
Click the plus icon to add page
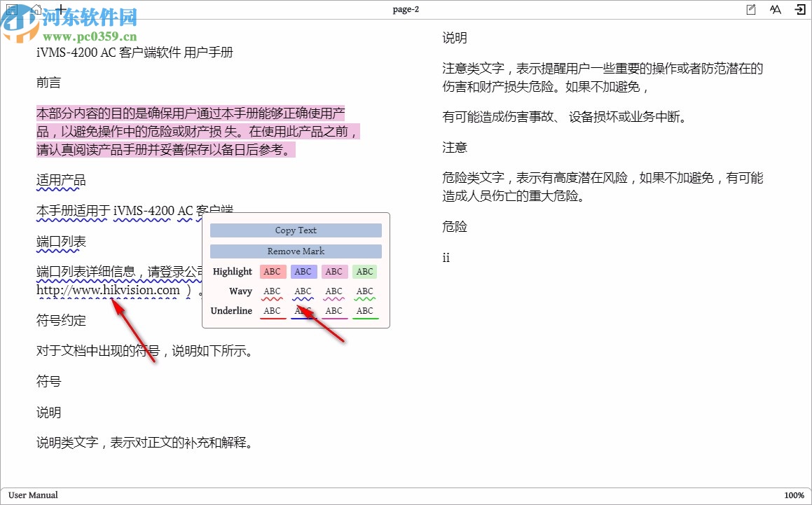coord(61,9)
